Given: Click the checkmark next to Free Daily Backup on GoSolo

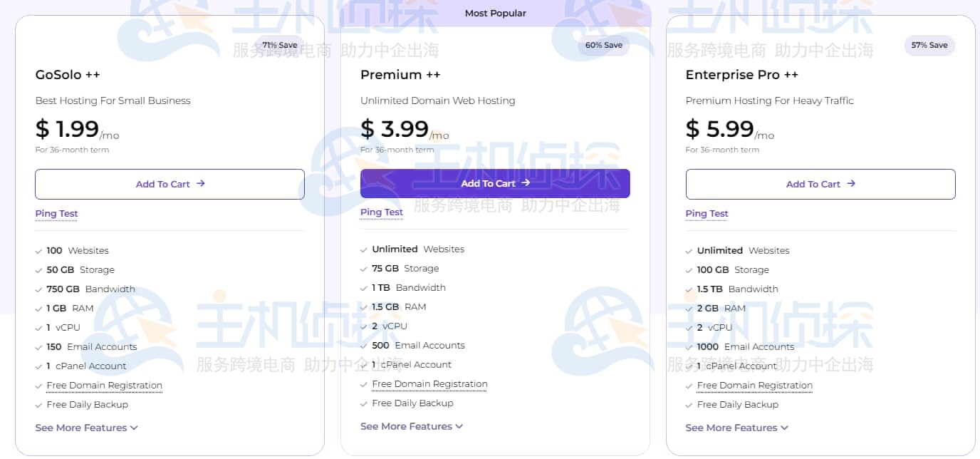Looking at the screenshot, I should pos(38,404).
